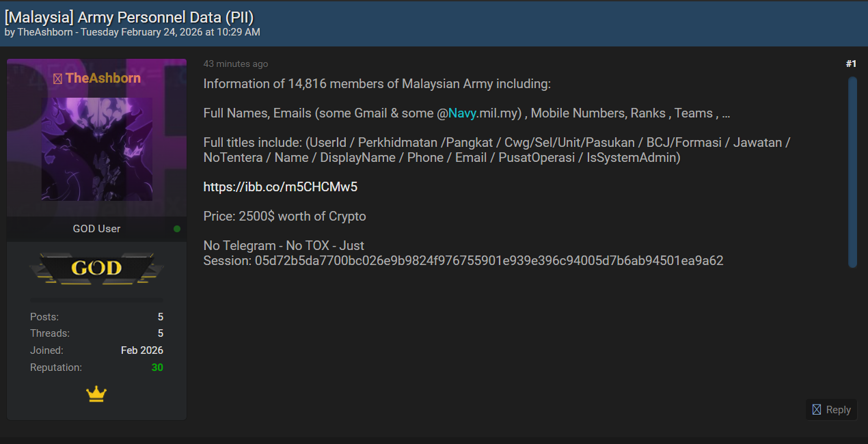Click the Reputation value 30
The width and height of the screenshot is (868, 444).
point(157,367)
